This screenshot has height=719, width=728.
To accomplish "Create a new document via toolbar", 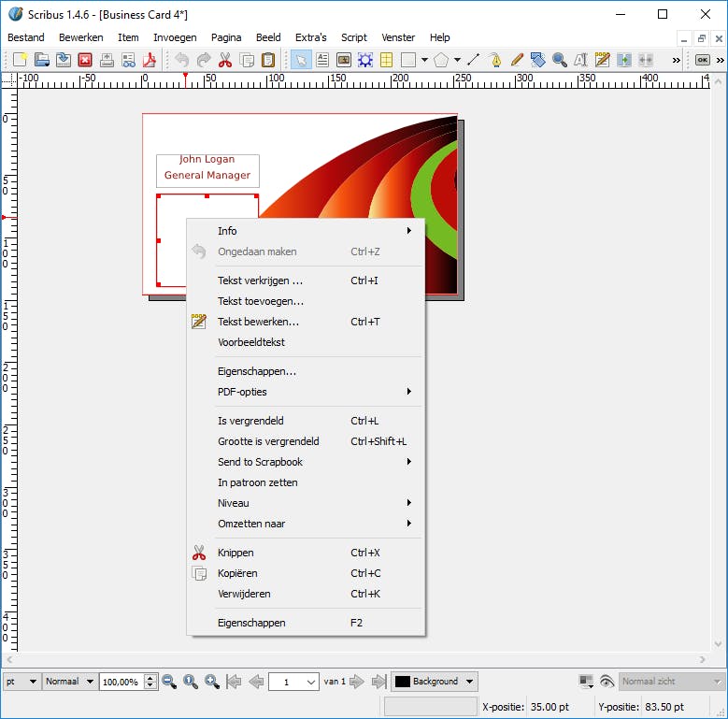I will point(20,60).
